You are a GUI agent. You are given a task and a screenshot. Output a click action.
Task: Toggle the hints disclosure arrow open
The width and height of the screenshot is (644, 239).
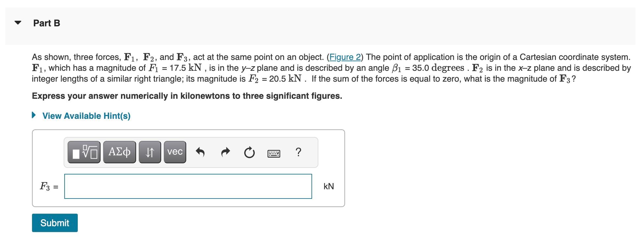(x=33, y=116)
